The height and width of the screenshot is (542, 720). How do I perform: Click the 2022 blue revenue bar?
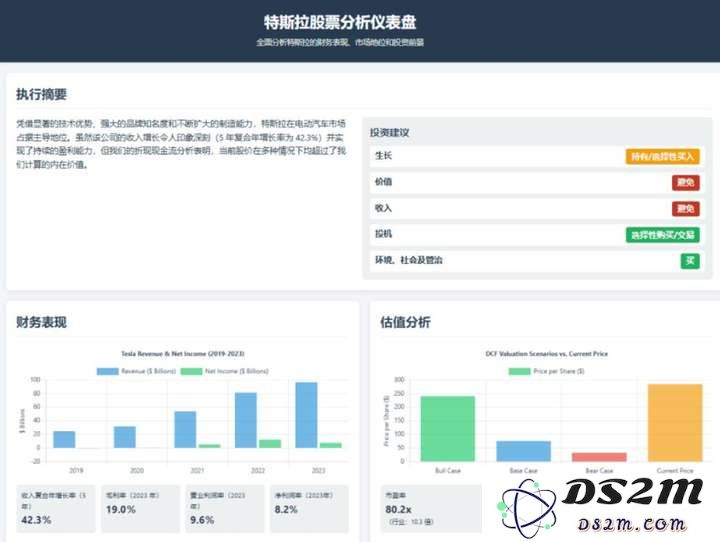click(x=246, y=420)
